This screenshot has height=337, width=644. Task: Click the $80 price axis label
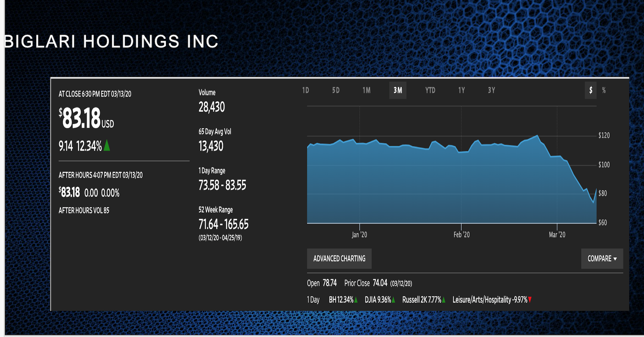point(603,193)
